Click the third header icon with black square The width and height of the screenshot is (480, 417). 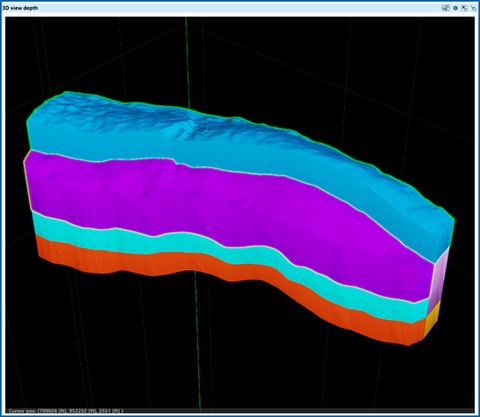[464, 8]
